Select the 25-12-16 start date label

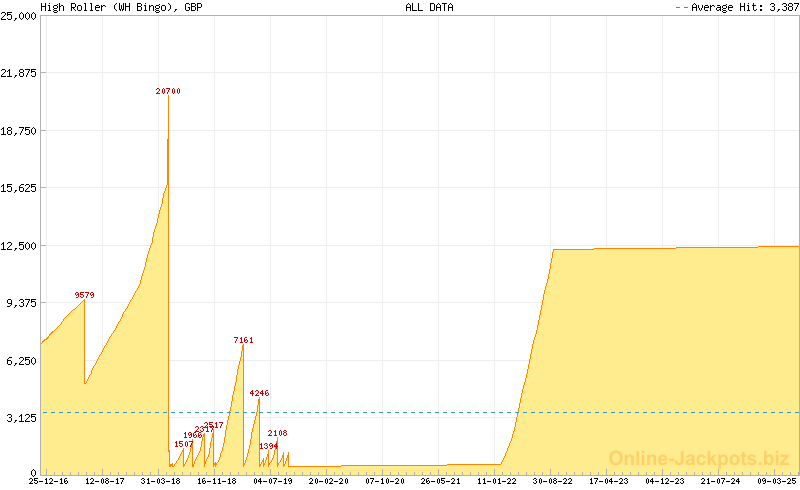point(48,481)
